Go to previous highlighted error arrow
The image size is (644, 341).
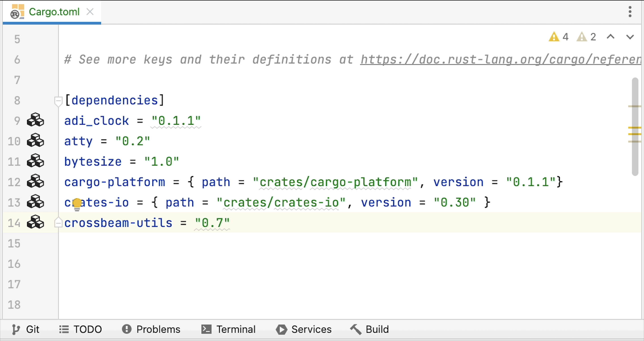[x=610, y=37]
